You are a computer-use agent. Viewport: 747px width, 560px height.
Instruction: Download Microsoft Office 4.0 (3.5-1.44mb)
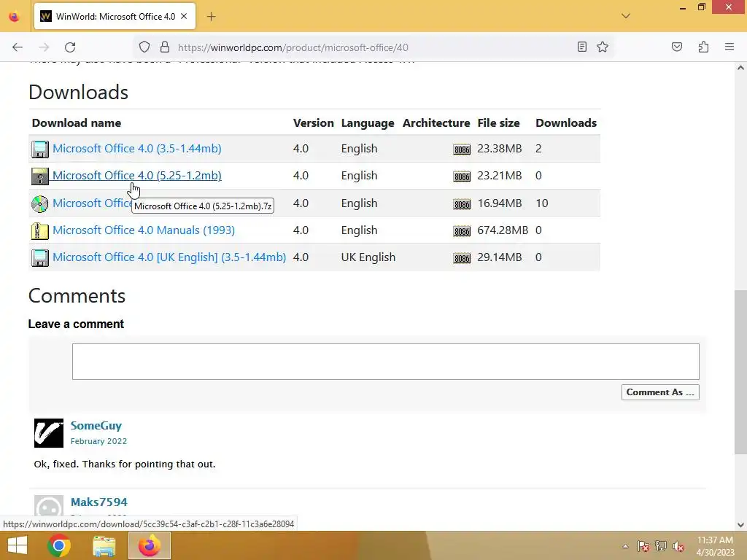point(136,149)
